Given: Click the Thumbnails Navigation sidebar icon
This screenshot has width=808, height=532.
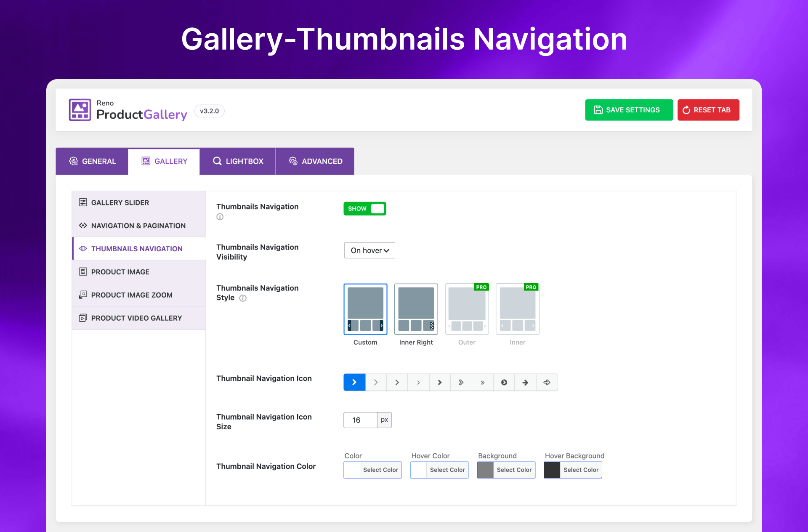Looking at the screenshot, I should (83, 249).
